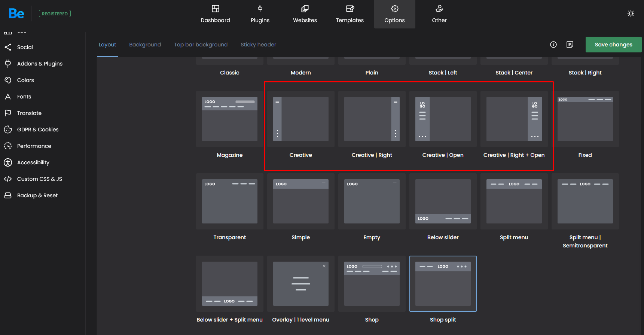Click Save changes button
This screenshot has height=335, width=644.
[614, 45]
